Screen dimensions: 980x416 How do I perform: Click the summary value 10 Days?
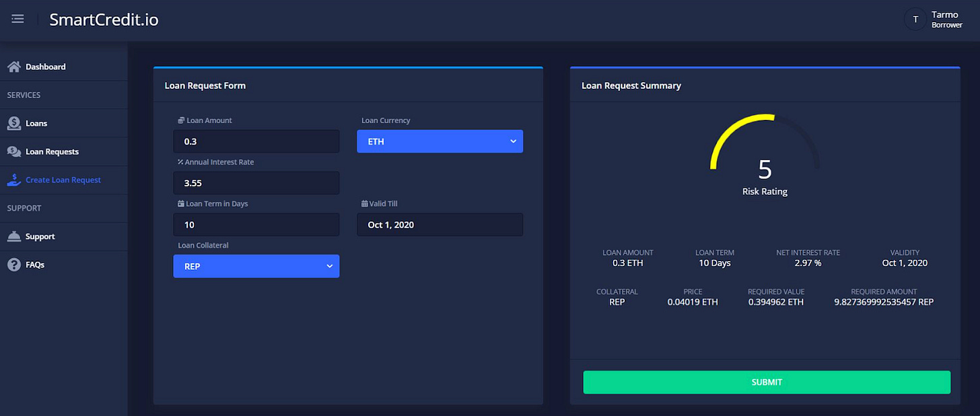click(715, 263)
